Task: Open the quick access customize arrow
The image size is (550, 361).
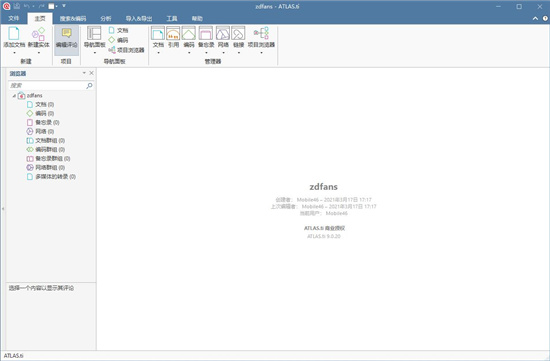Action: 64,6
